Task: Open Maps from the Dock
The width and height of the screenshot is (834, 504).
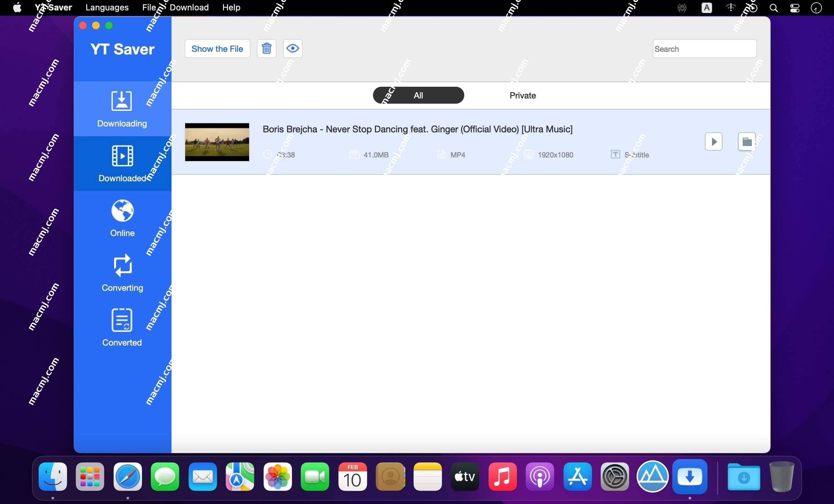Action: point(240,476)
